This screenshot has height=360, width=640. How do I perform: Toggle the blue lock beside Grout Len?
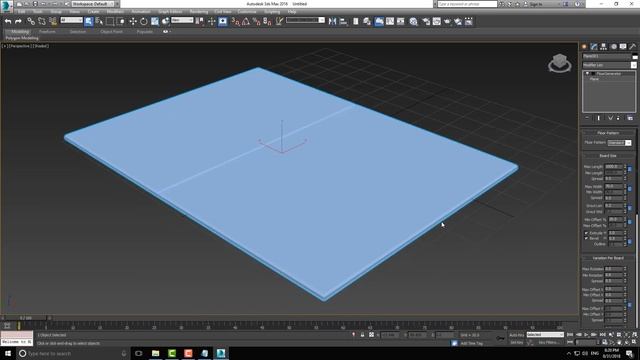click(x=630, y=208)
